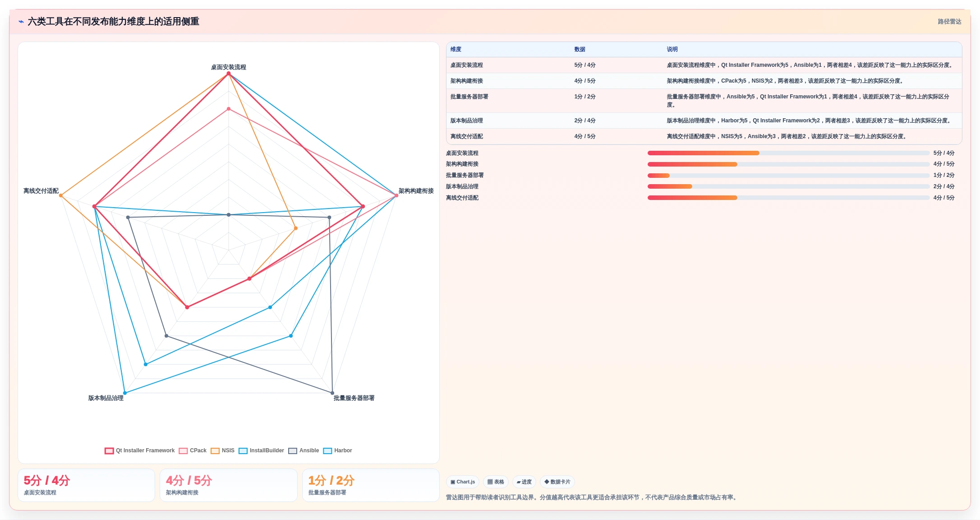This screenshot has width=980, height=520.
Task: Click the Chart.js tag chip
Action: coord(463,482)
